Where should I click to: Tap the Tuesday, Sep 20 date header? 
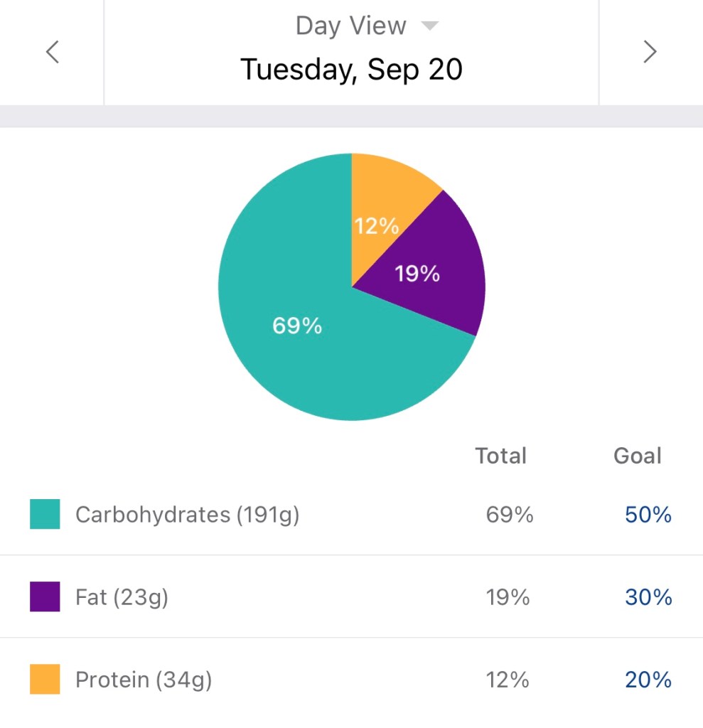pos(351,70)
